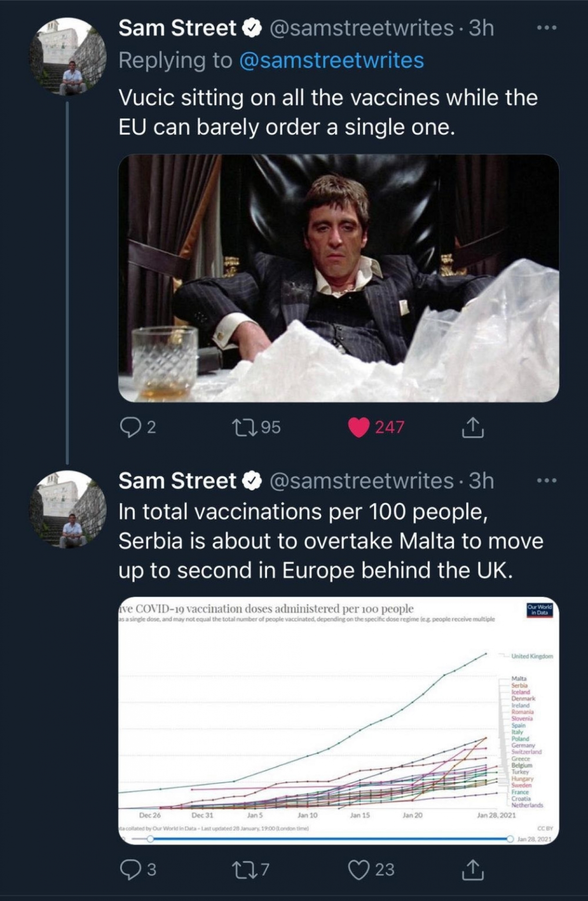
Task: Click the Our World in Data logo
Action: click(539, 610)
